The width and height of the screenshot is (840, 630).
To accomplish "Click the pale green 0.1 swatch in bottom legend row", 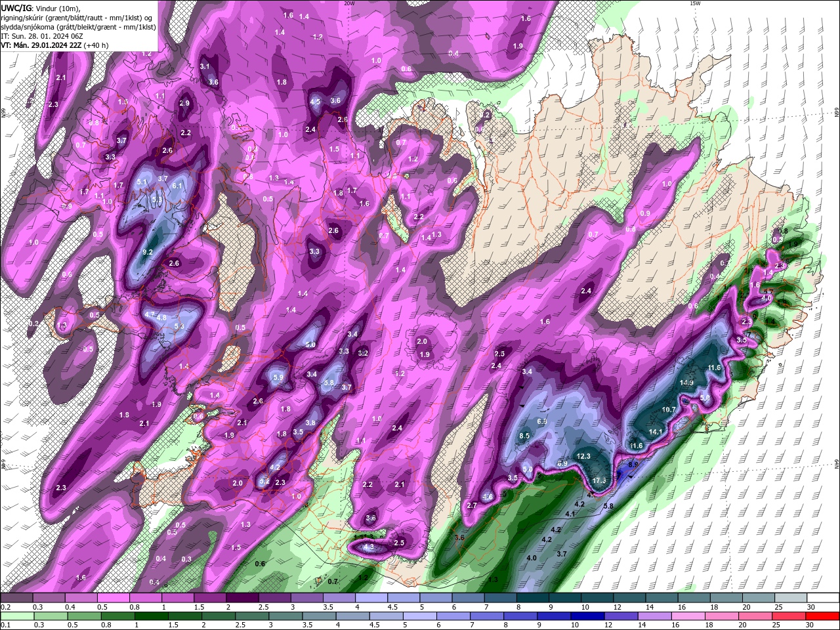I will [16, 616].
